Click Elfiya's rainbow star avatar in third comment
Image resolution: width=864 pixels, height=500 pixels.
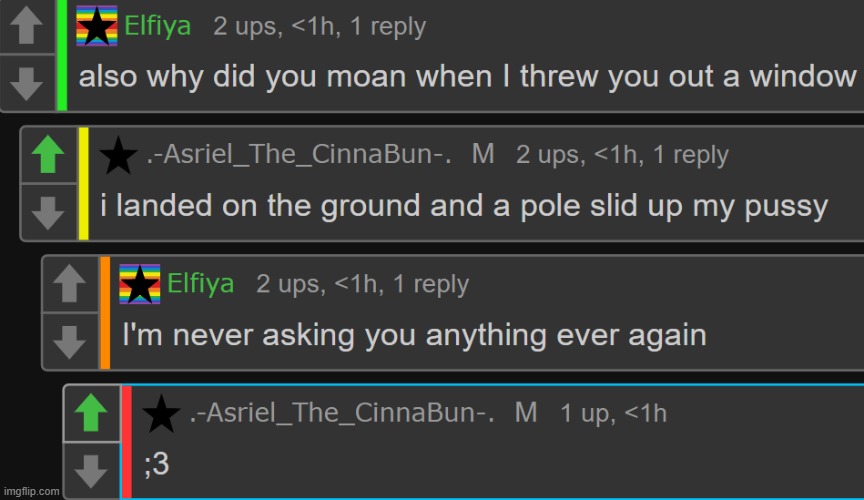pos(140,284)
